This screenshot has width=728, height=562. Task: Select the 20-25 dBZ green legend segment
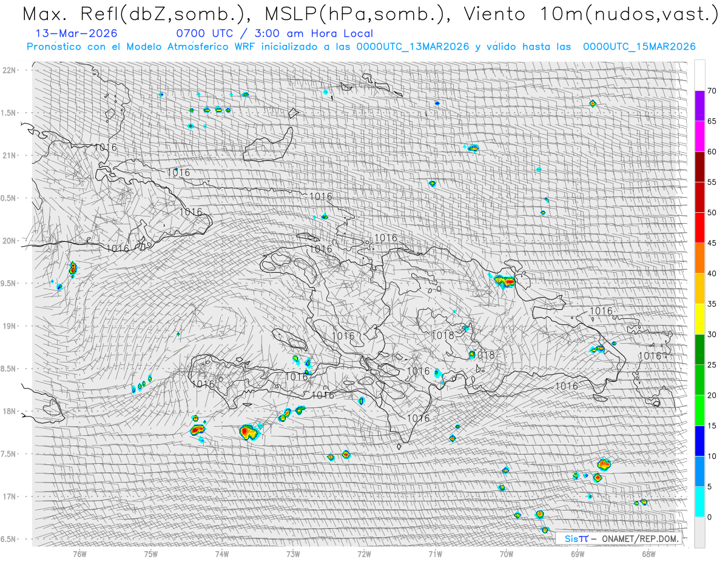699,380
